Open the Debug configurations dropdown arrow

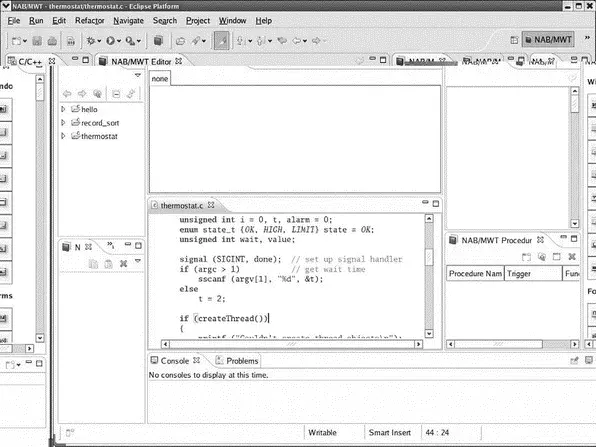point(99,41)
